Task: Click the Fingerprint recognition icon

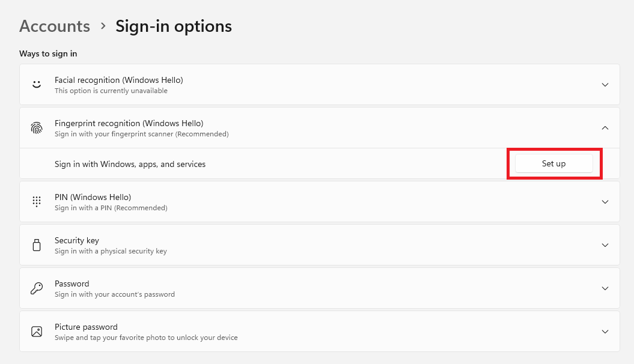Action: pyautogui.click(x=37, y=127)
